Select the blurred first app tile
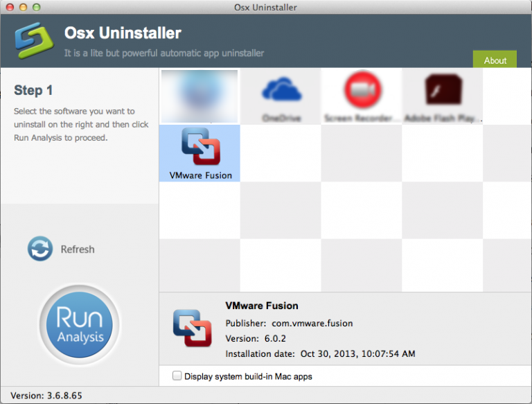 [199, 96]
